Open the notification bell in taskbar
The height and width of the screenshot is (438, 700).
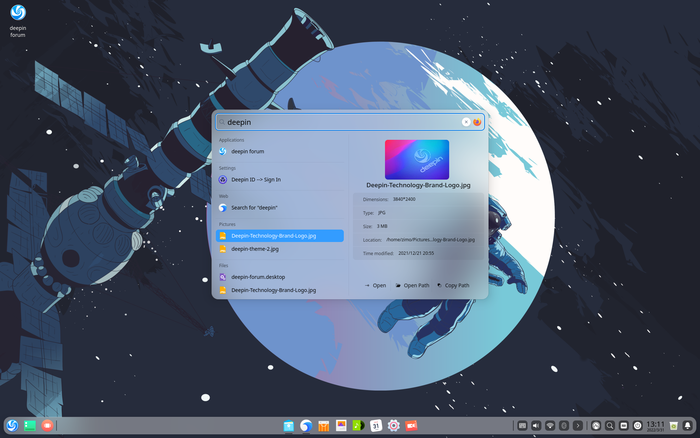coord(688,426)
